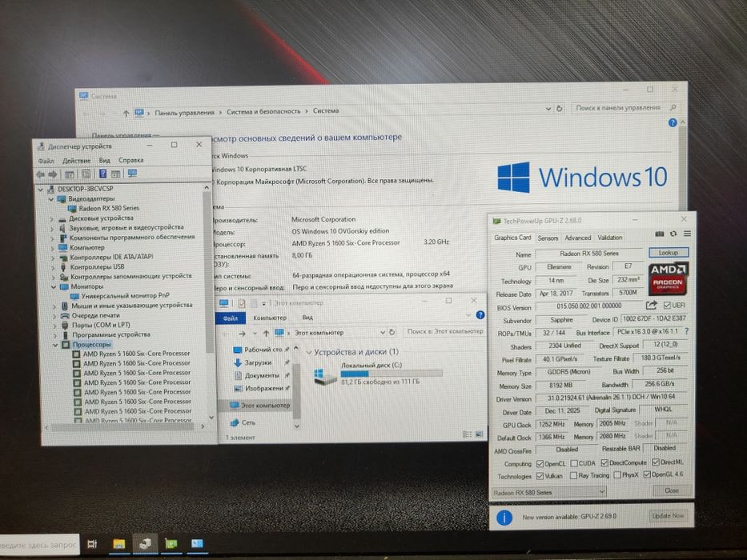Viewport: 747px width, 560px height.
Task: Switch Explorer to details view icon
Action: (467, 434)
